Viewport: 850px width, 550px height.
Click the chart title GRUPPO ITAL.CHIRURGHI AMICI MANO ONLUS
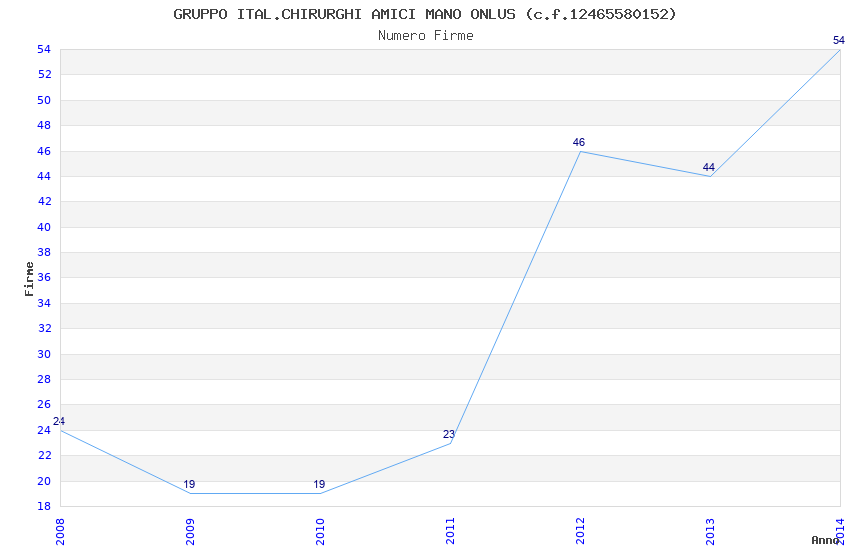(x=424, y=14)
